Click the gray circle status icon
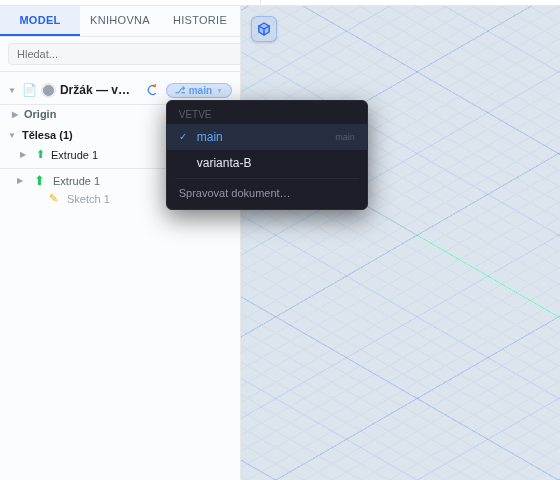 (x=48, y=90)
